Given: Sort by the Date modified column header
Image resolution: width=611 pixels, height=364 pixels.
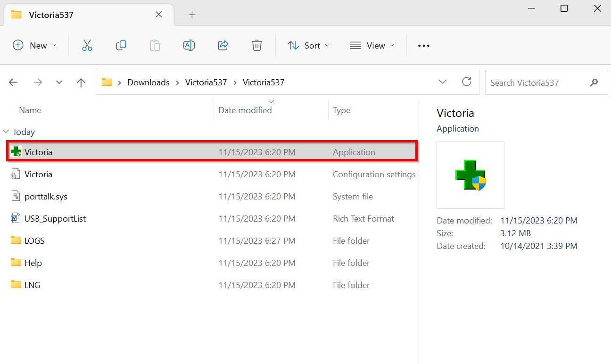Looking at the screenshot, I should [x=245, y=110].
